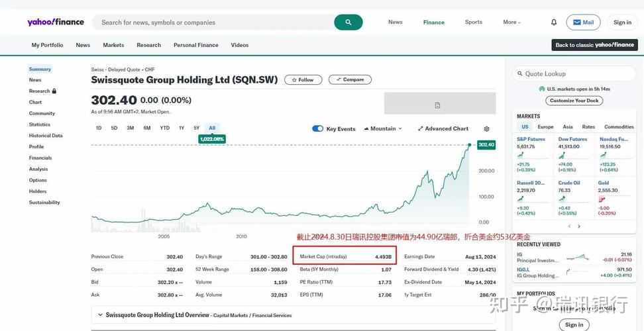This screenshot has height=331, width=644.
Task: Click the Earnings Date Aug 13, 2024
Action: pyautogui.click(x=480, y=257)
